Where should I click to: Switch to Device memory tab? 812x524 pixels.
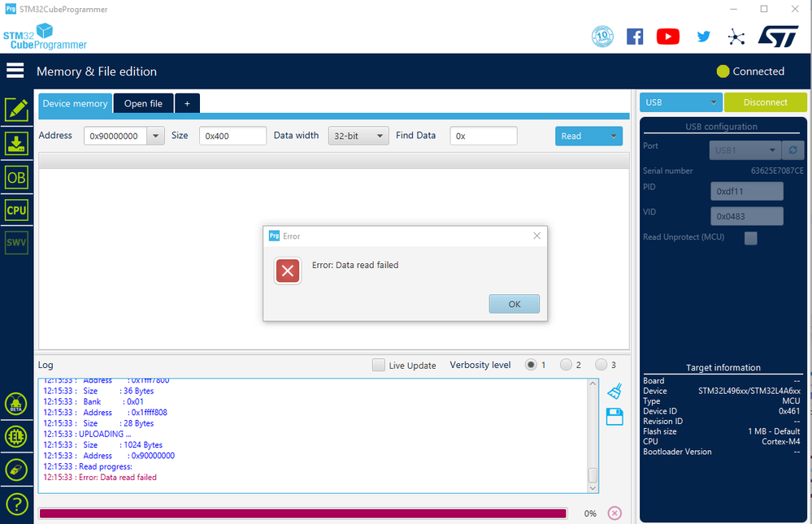(75, 103)
